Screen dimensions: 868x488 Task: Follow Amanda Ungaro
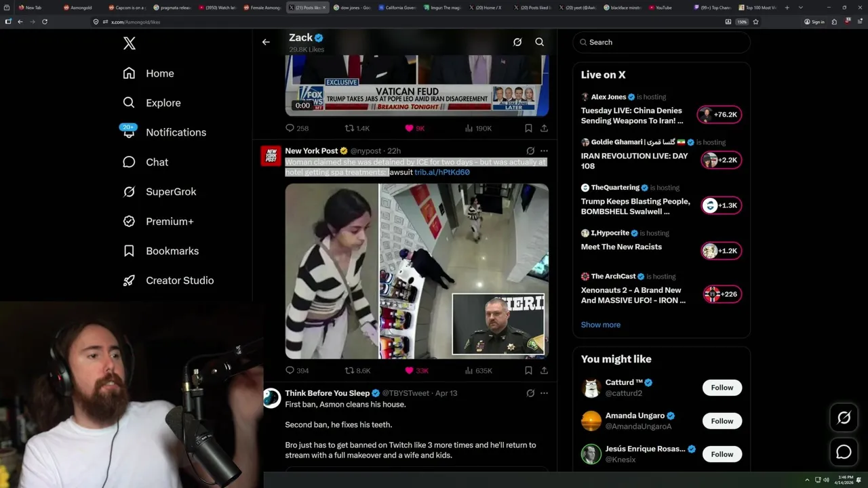[x=722, y=421]
